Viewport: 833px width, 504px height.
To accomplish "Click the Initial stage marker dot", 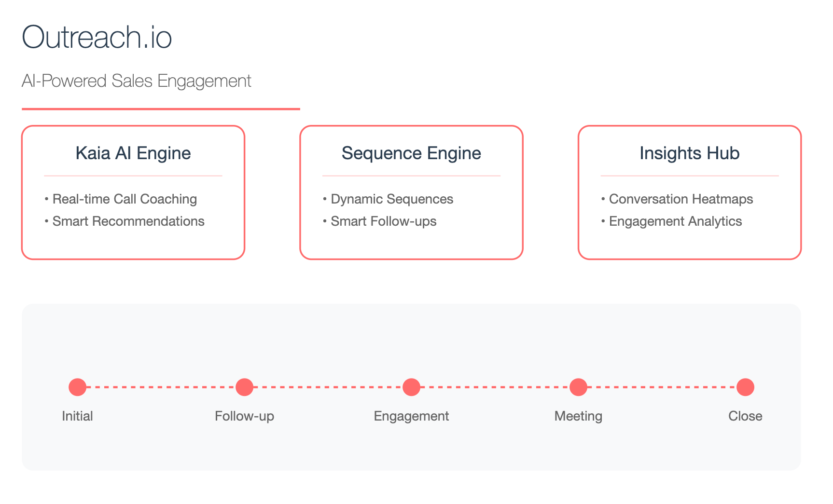I will (x=77, y=387).
